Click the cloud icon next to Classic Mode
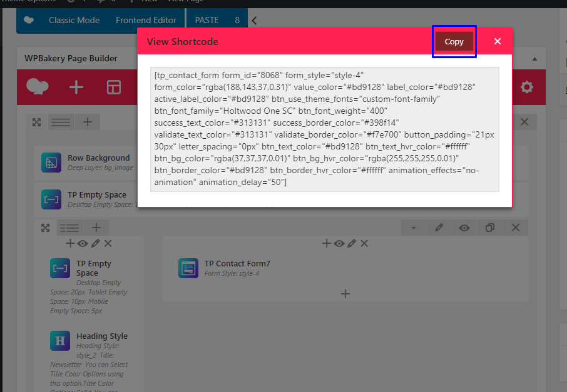 [x=29, y=20]
